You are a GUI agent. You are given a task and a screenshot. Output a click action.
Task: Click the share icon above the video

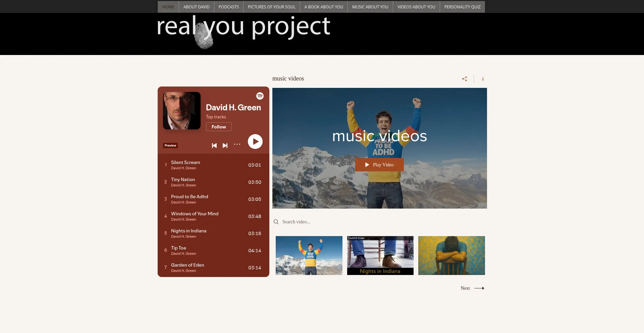coord(465,79)
